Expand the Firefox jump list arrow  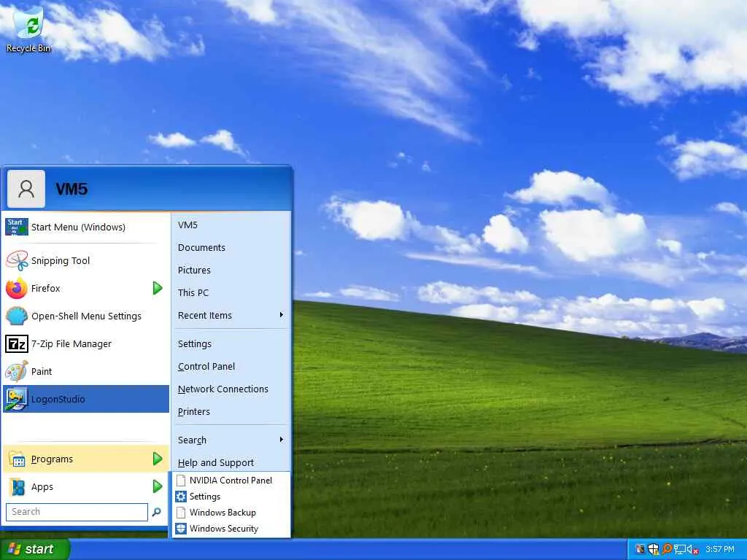point(158,288)
